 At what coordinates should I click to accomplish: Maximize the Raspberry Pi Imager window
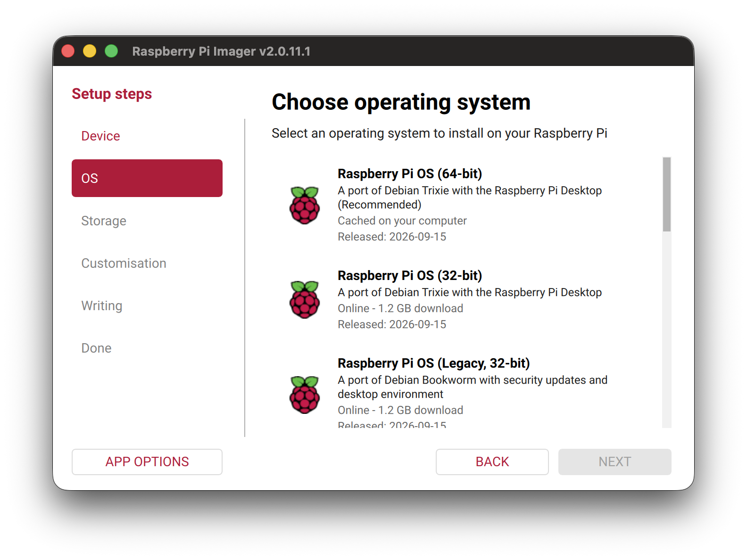coord(111,51)
